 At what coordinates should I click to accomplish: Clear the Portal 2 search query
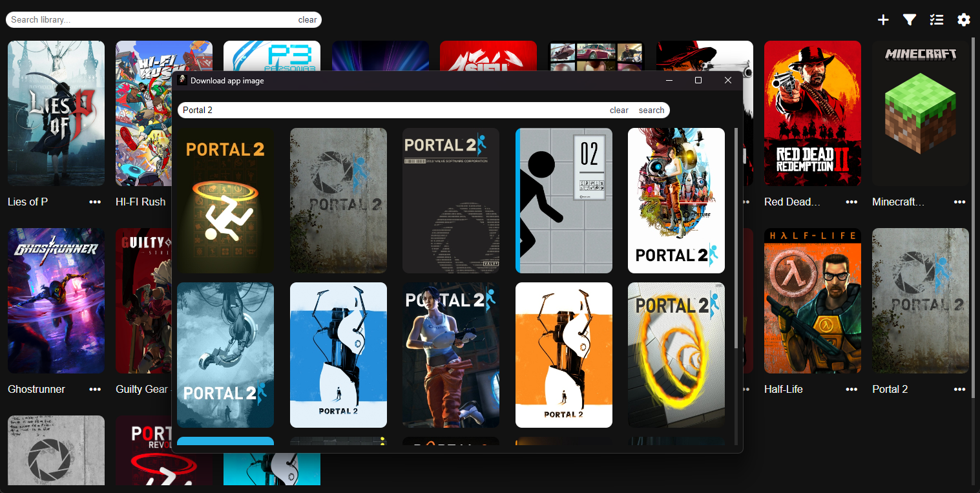[x=619, y=110]
